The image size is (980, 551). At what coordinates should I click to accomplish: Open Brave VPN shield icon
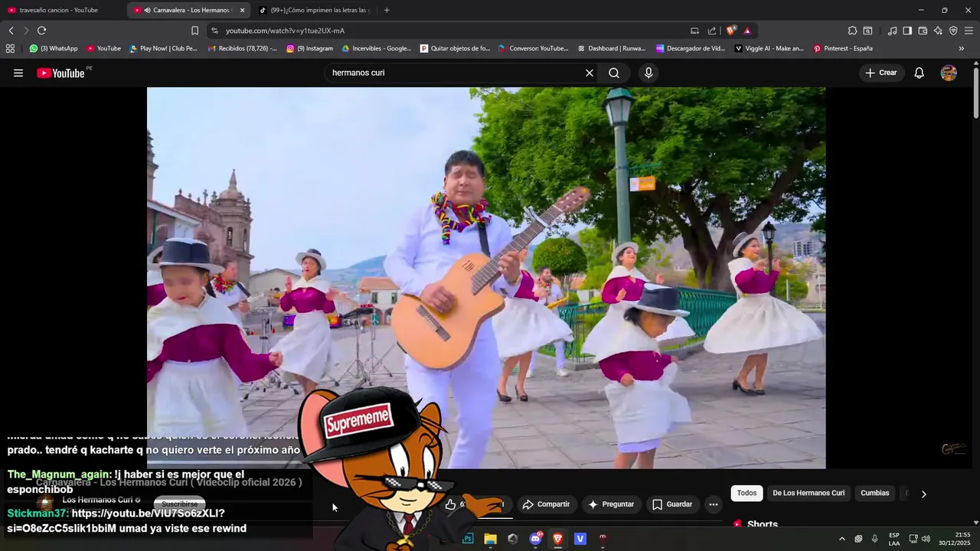[953, 31]
